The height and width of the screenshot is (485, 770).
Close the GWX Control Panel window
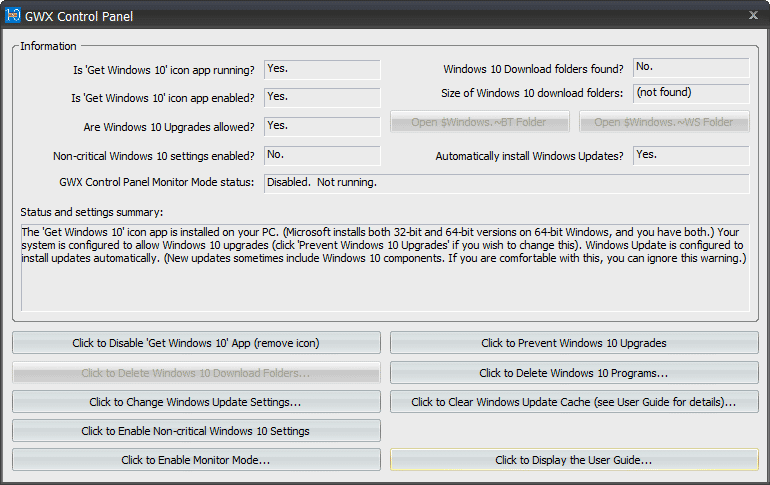click(753, 15)
